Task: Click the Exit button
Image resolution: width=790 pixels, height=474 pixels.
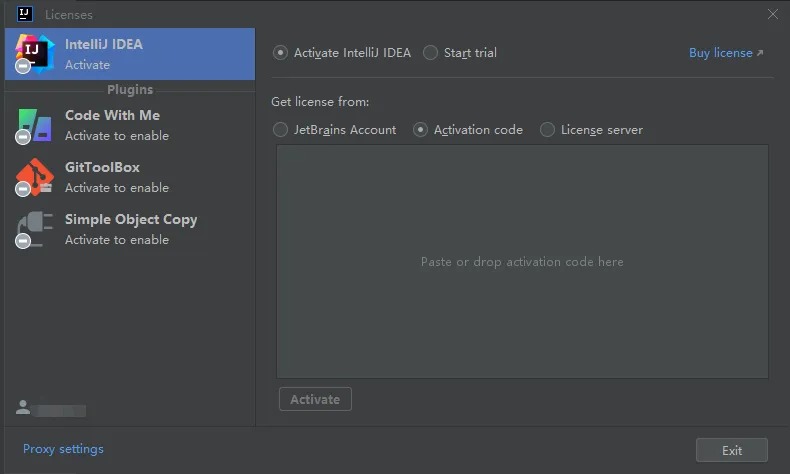Action: coord(732,450)
